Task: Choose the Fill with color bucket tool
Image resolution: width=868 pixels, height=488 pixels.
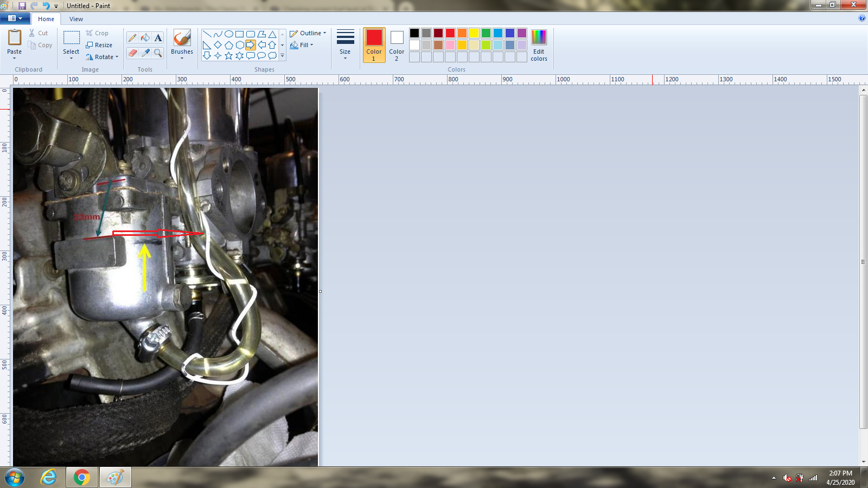Action: pos(145,37)
